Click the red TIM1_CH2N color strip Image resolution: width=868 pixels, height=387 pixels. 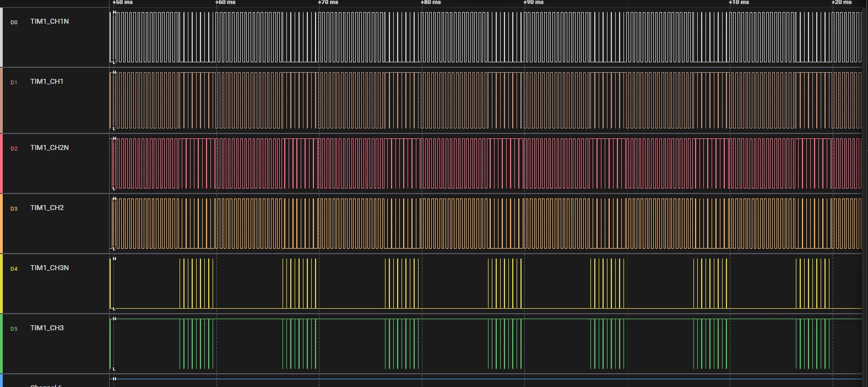1,163
